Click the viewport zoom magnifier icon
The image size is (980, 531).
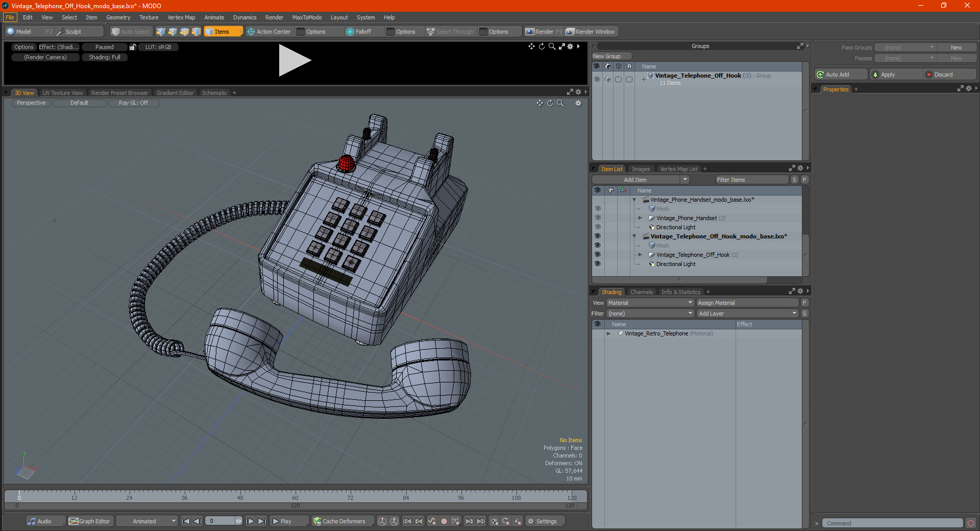[x=560, y=103]
